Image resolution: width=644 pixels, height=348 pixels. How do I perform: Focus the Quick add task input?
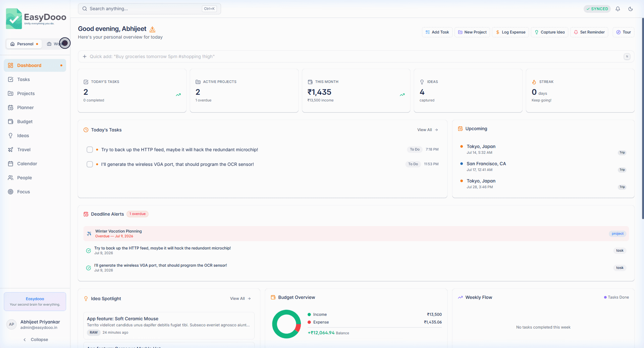[356, 57]
